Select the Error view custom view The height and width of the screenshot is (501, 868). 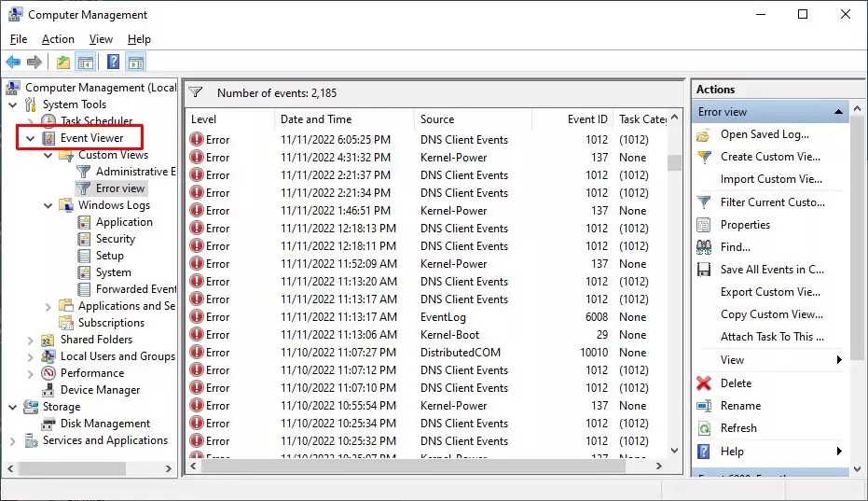click(120, 188)
